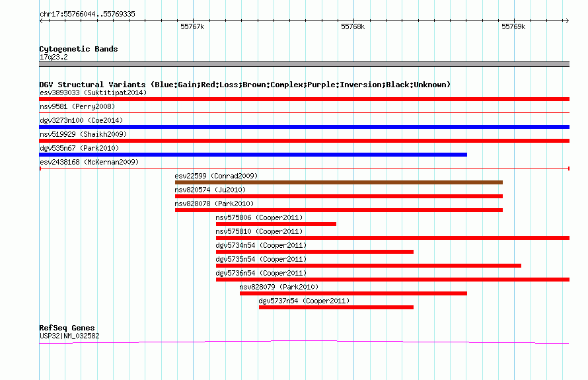
Task: Click the nsv9581 (Perry2008) label
Action: point(77,106)
